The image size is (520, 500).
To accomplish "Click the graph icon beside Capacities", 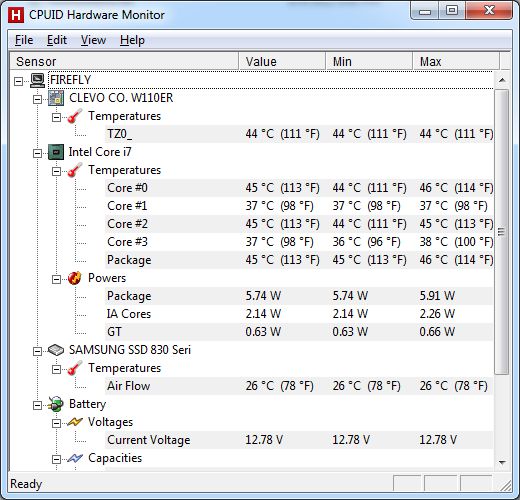I will coord(75,458).
